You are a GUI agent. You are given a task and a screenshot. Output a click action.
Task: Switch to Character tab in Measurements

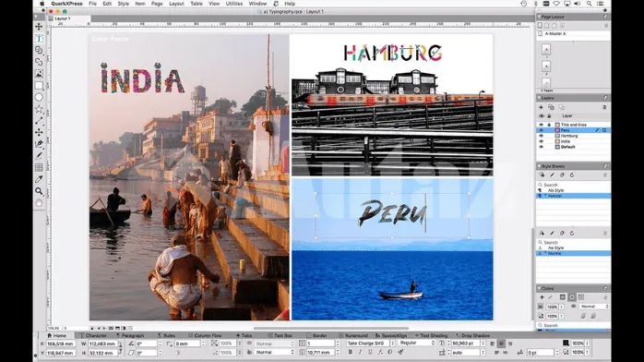pos(93,336)
